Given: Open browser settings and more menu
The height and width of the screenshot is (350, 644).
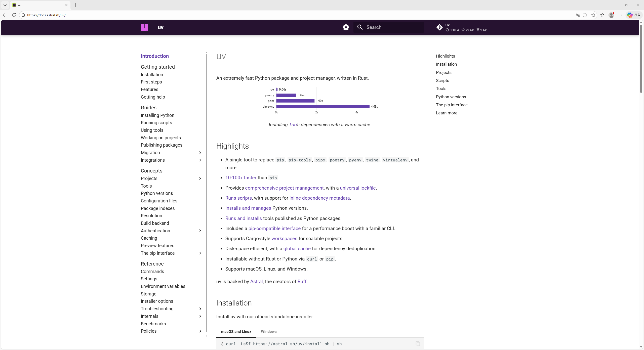Looking at the screenshot, I should pyautogui.click(x=620, y=15).
